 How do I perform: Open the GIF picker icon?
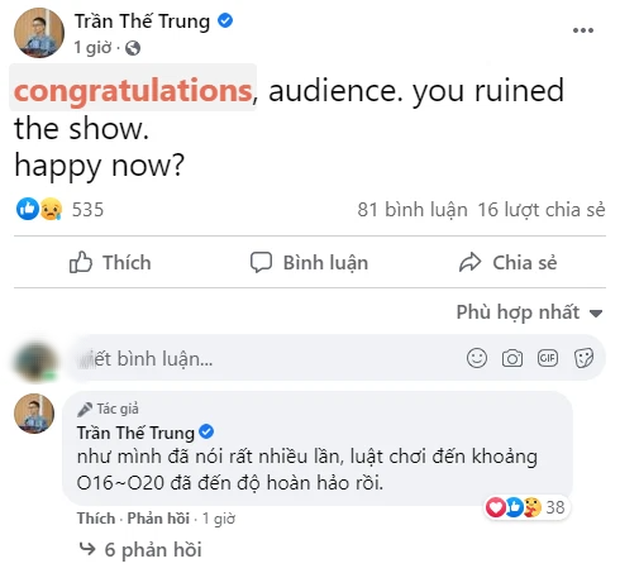[548, 357]
